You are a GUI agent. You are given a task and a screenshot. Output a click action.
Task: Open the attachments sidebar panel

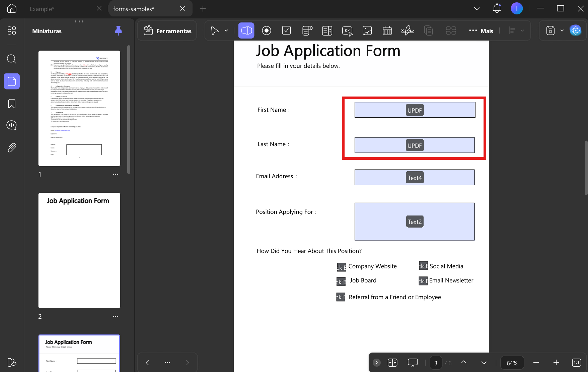click(12, 147)
